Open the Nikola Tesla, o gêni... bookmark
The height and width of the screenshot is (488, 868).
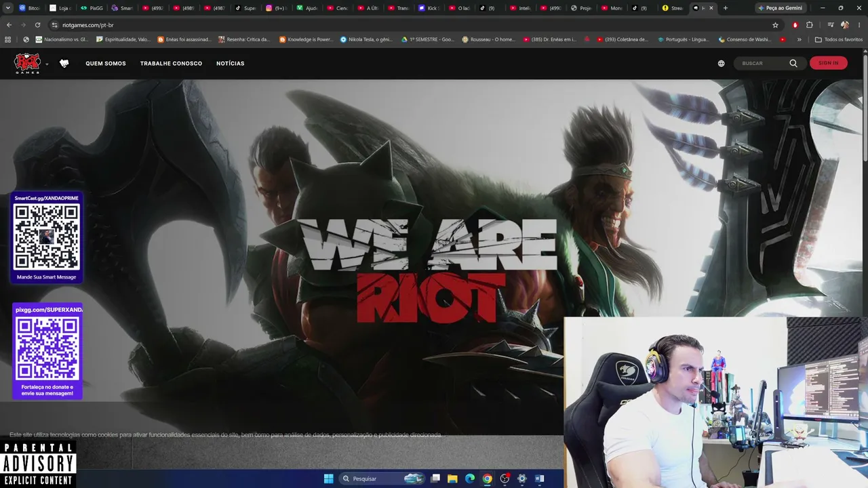click(x=366, y=39)
